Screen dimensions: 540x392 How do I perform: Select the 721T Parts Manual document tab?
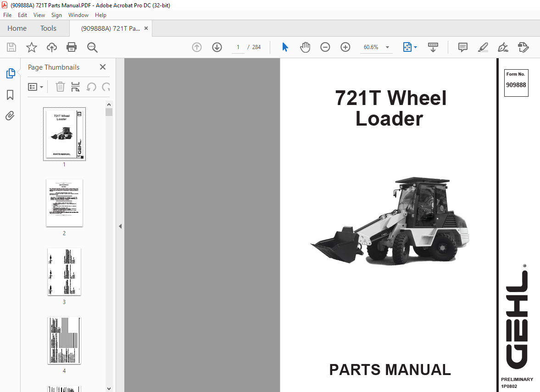point(111,28)
